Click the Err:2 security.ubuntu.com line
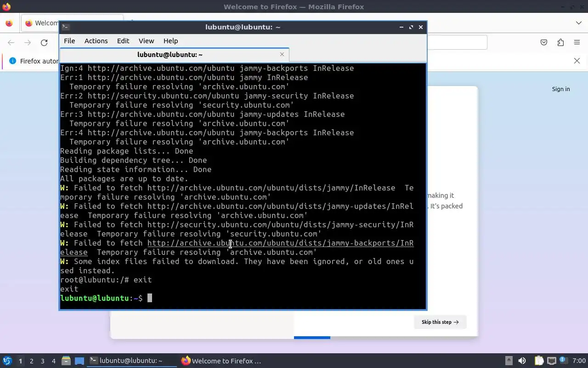Viewport: 588px width, 368px height. [207, 96]
